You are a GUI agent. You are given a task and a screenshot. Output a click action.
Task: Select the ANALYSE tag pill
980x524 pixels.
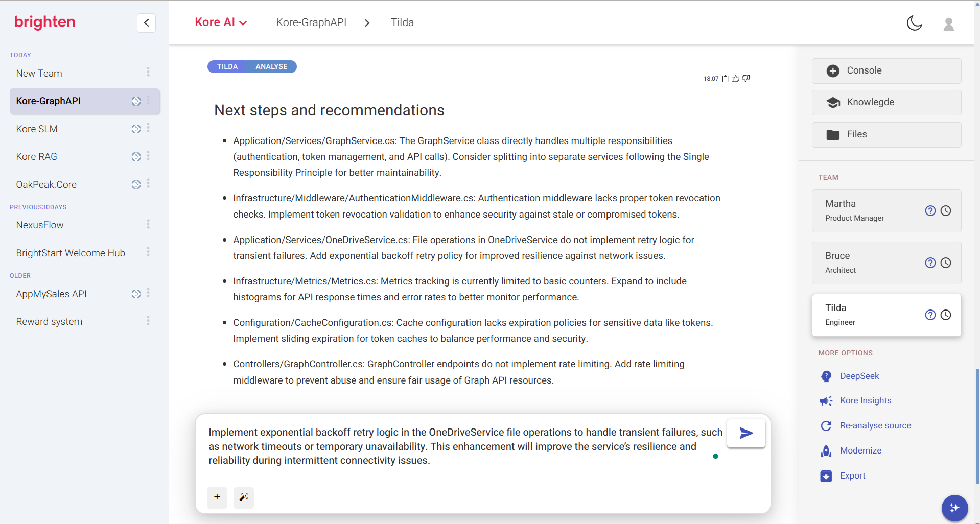point(271,66)
